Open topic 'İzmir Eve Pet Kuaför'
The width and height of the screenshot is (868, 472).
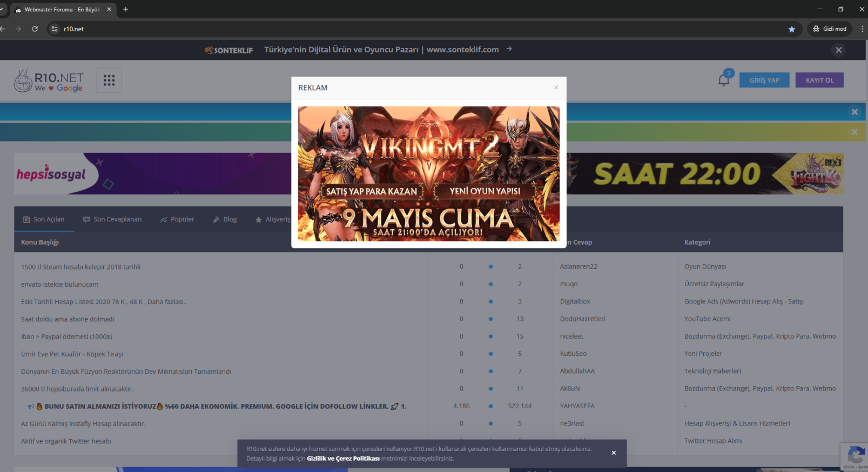(72, 354)
